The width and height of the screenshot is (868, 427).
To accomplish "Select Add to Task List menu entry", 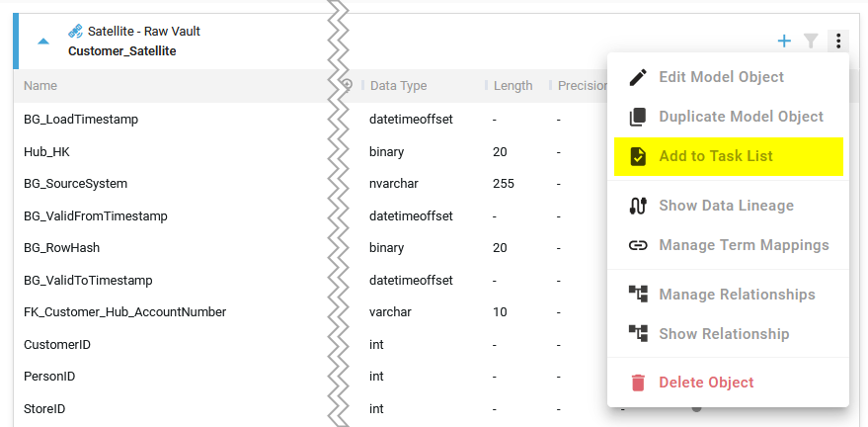I will point(716,156).
